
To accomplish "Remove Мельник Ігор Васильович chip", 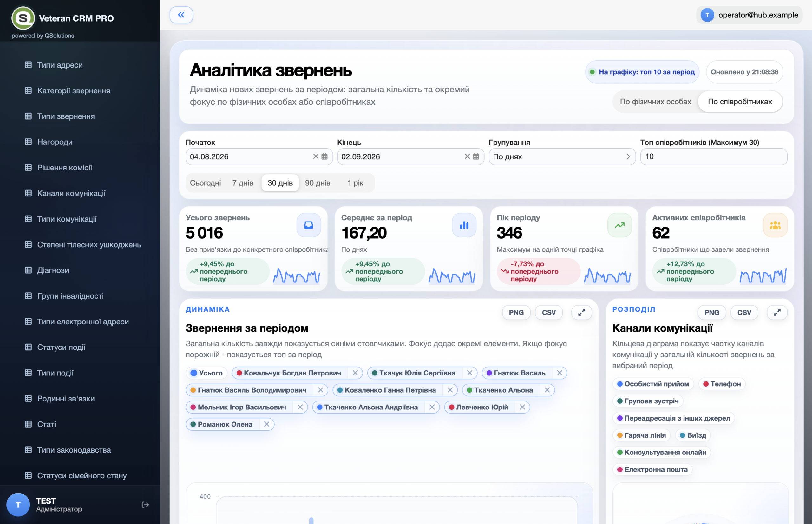I will point(300,407).
